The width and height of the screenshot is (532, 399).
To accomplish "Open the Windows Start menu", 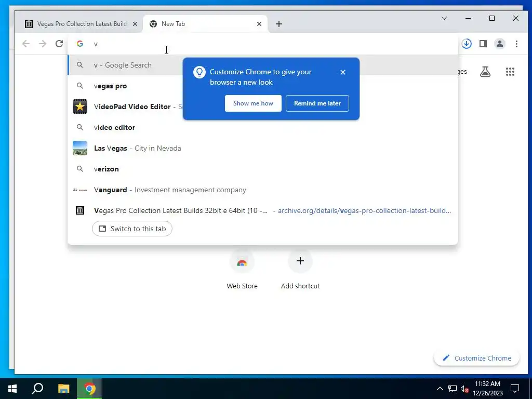I will (x=12, y=389).
